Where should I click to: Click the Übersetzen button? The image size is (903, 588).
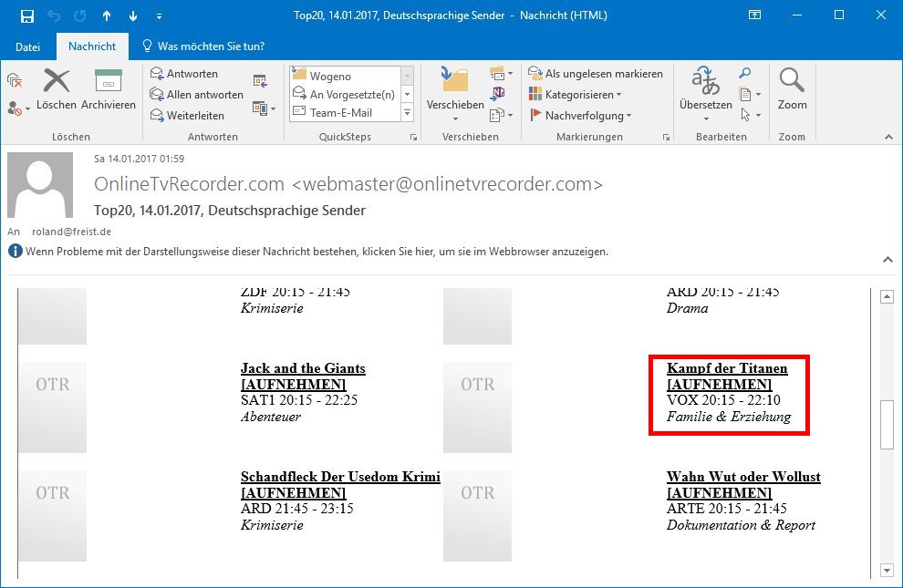click(x=705, y=94)
